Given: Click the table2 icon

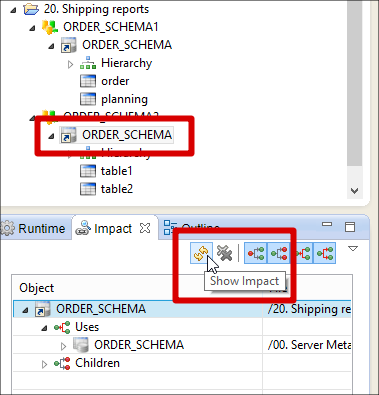Looking at the screenshot, I should click(x=88, y=189).
